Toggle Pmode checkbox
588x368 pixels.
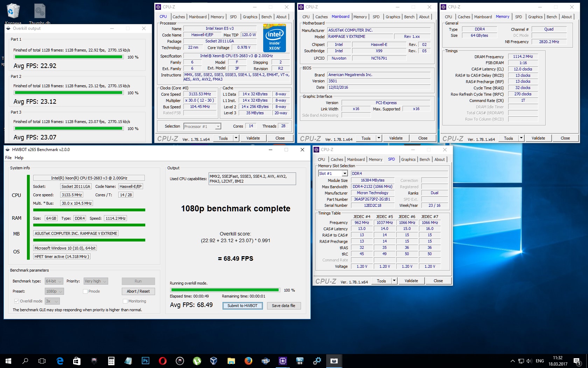tap(85, 291)
